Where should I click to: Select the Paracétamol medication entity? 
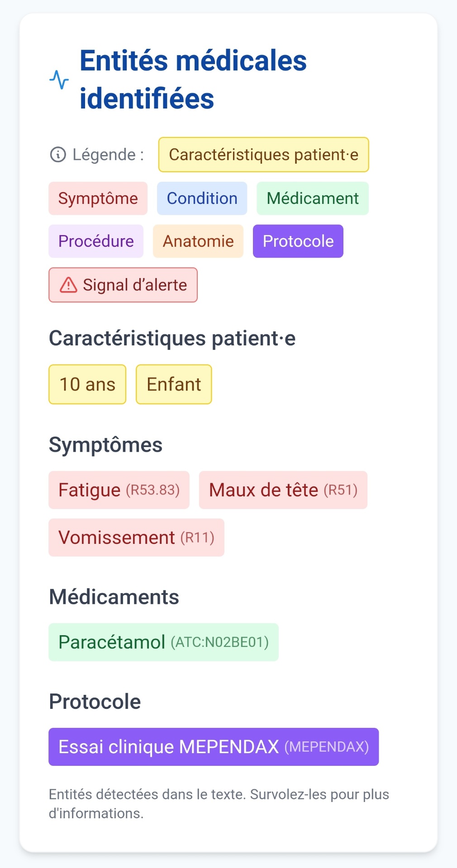pos(163,642)
